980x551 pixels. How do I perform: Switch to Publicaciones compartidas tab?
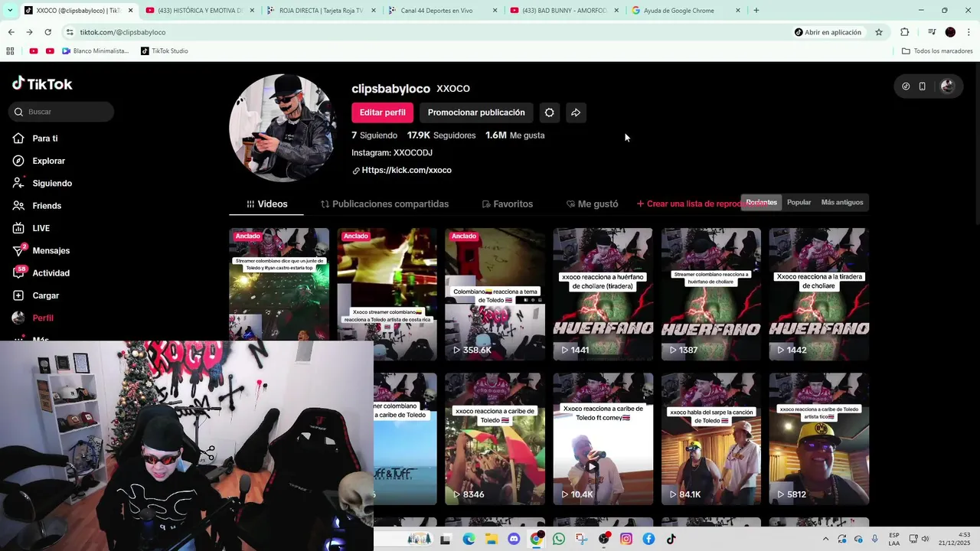tap(384, 204)
